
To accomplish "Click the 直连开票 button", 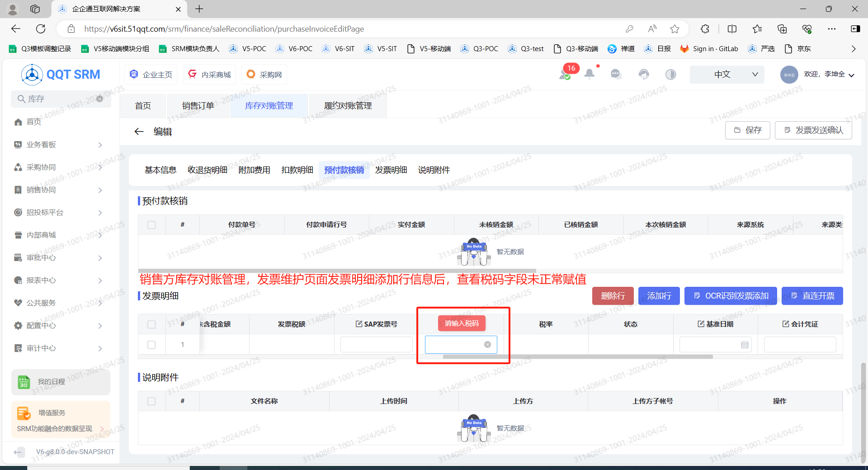I will pyautogui.click(x=812, y=296).
